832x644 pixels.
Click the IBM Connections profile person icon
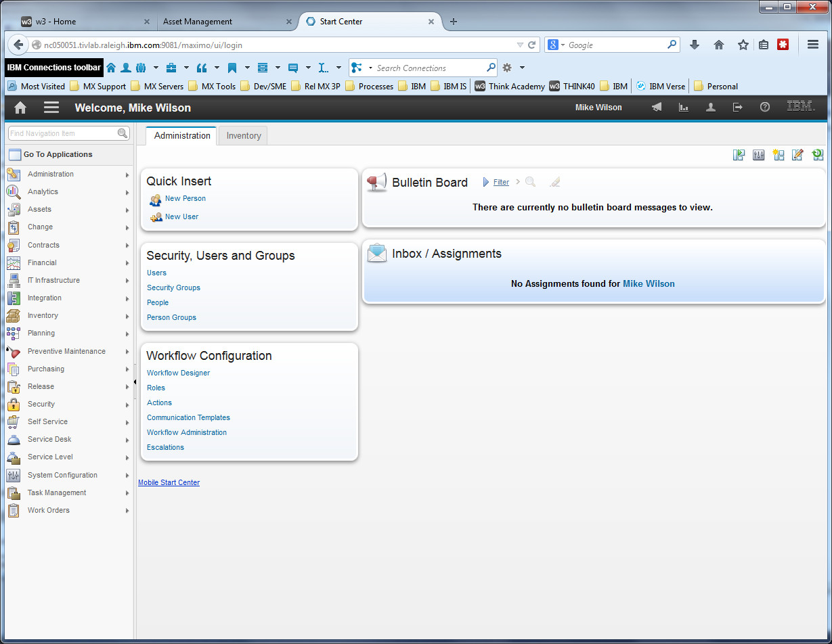pyautogui.click(x=126, y=68)
